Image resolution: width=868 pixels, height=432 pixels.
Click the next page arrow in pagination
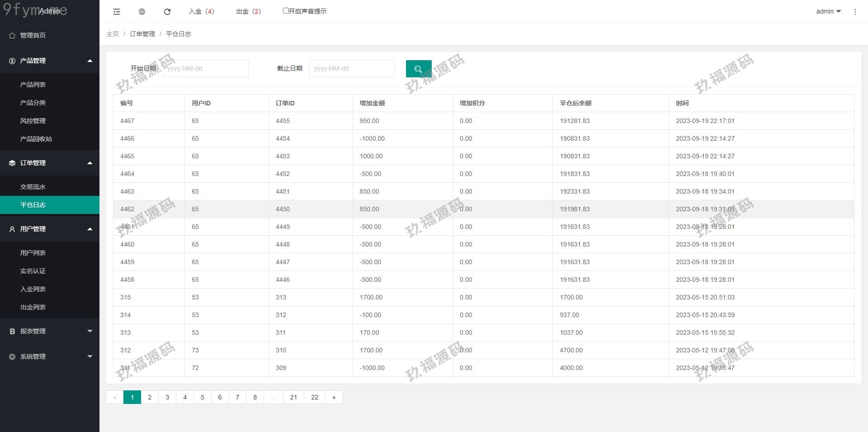click(x=334, y=397)
